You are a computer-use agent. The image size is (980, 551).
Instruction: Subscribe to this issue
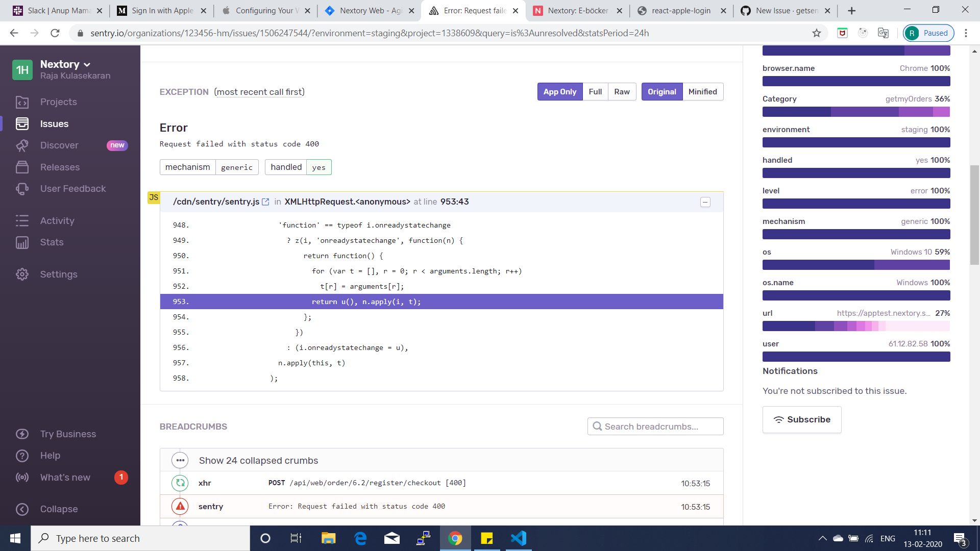coord(801,419)
